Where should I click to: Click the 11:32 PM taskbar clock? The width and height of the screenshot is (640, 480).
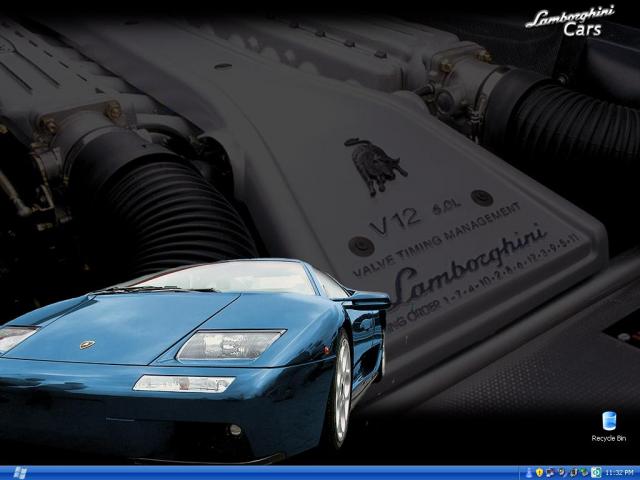point(619,473)
